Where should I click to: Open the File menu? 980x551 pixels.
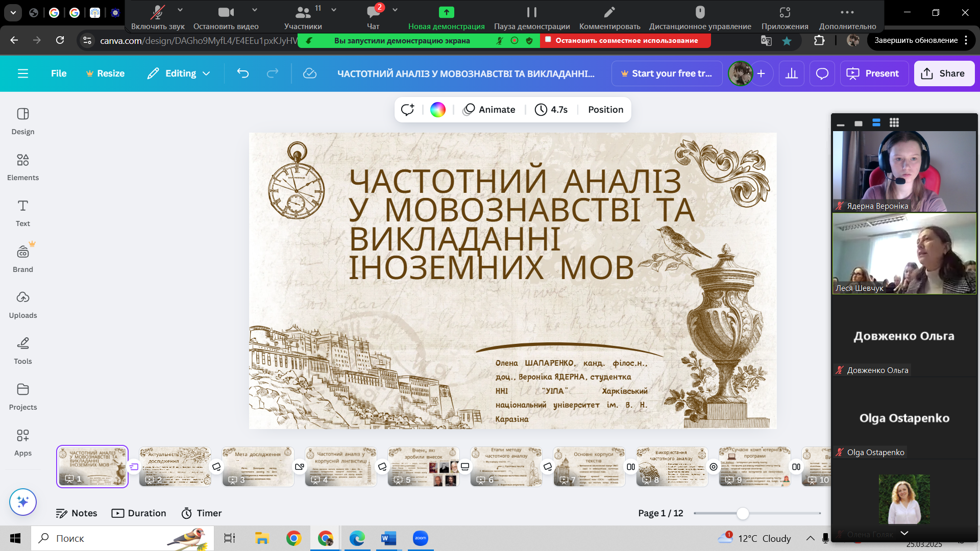click(59, 73)
